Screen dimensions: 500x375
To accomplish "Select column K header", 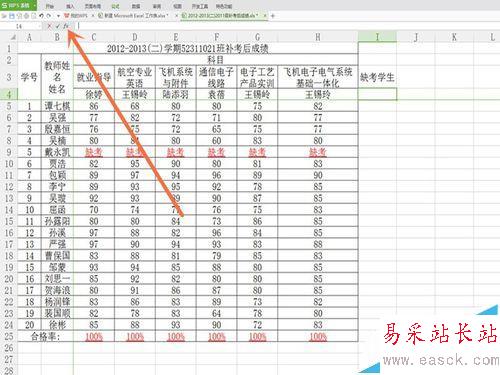I will pos(454,37).
